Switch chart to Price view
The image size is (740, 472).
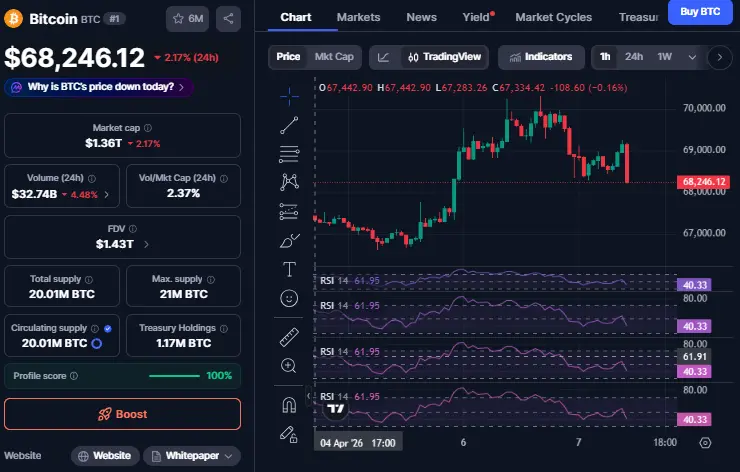pyautogui.click(x=288, y=57)
